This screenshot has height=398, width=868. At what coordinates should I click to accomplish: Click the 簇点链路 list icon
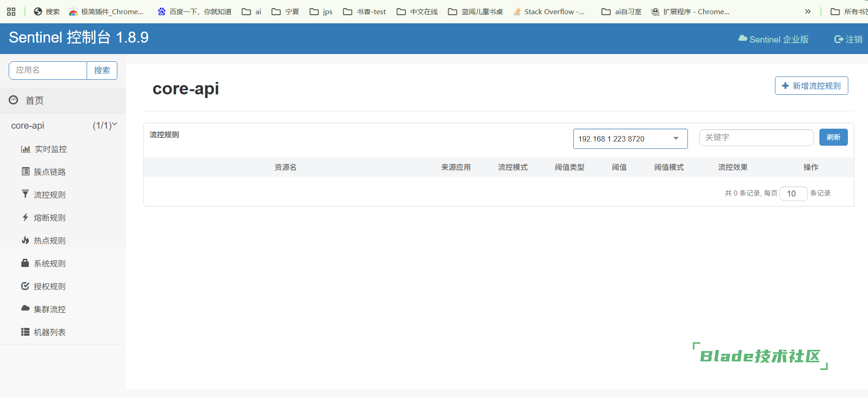(26, 172)
